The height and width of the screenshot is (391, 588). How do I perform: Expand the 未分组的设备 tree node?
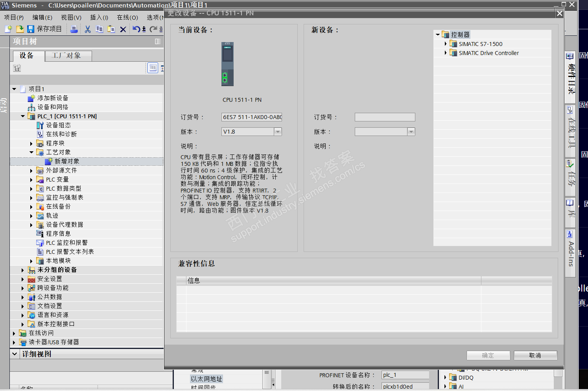23,270
